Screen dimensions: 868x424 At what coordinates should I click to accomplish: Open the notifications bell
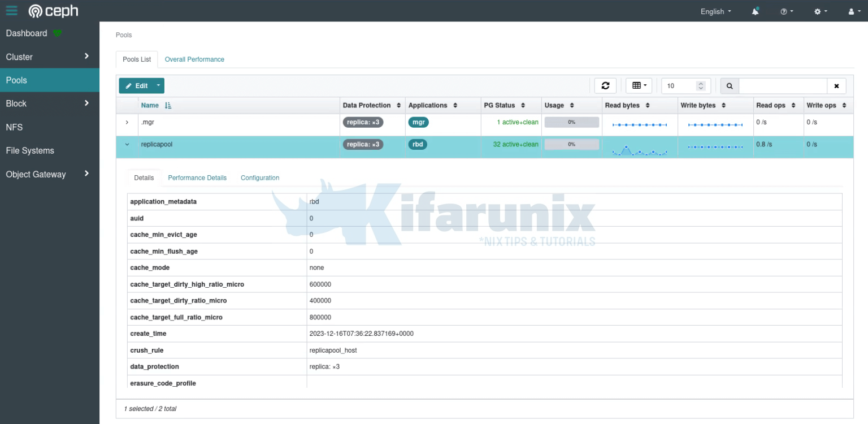click(755, 11)
